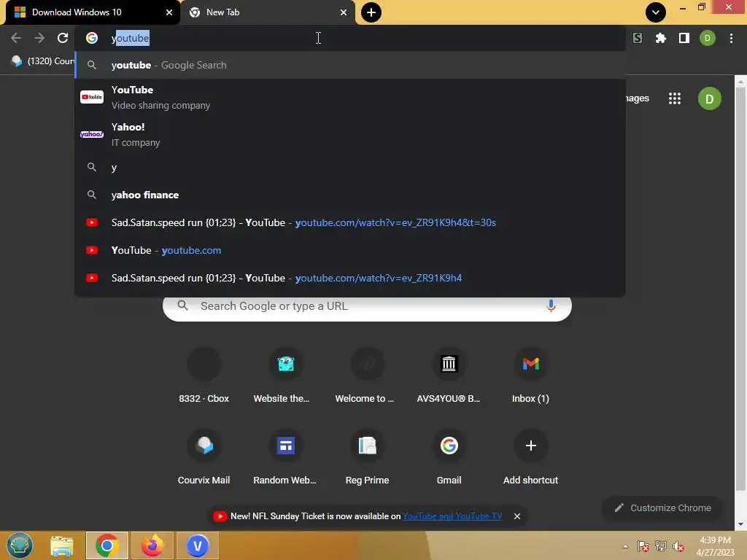The image size is (747, 560).
Task: Dismiss the NFL Sunday Ticket promo
Action: click(x=517, y=516)
